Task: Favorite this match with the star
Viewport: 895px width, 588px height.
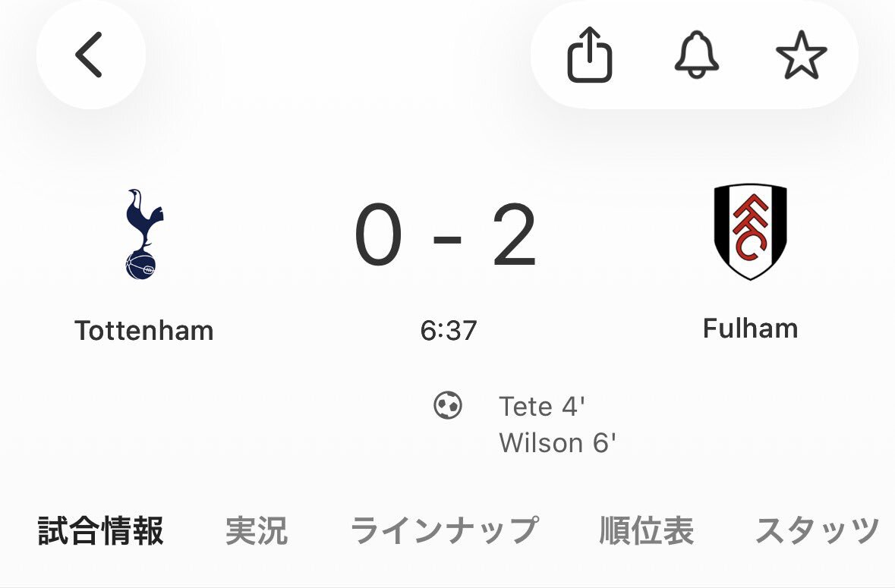Action: pyautogui.click(x=802, y=55)
